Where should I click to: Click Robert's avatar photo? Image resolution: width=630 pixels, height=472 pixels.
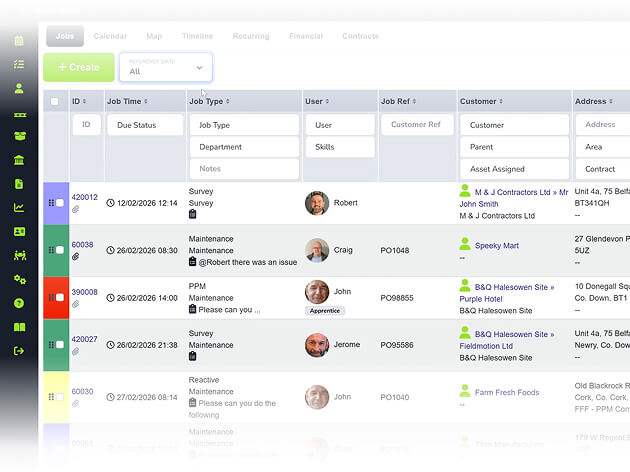click(317, 203)
